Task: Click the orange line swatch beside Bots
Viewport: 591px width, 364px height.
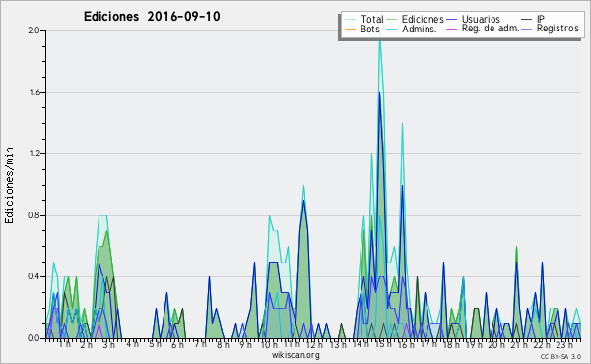Action: click(x=350, y=29)
